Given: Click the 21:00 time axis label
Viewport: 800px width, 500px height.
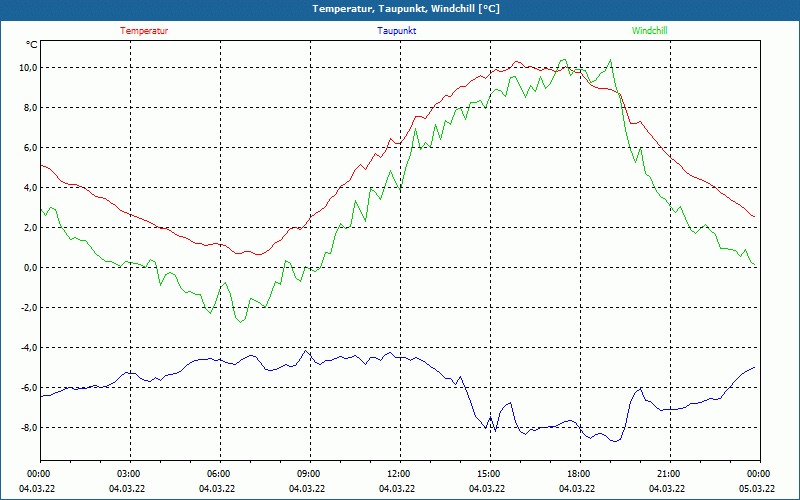Looking at the screenshot, I should click(x=668, y=474).
